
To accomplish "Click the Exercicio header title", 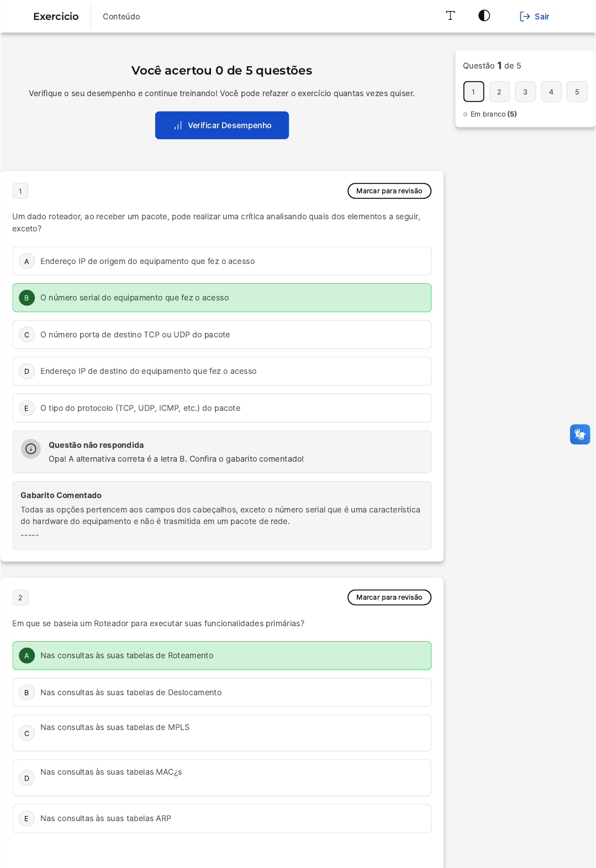I will (x=56, y=17).
